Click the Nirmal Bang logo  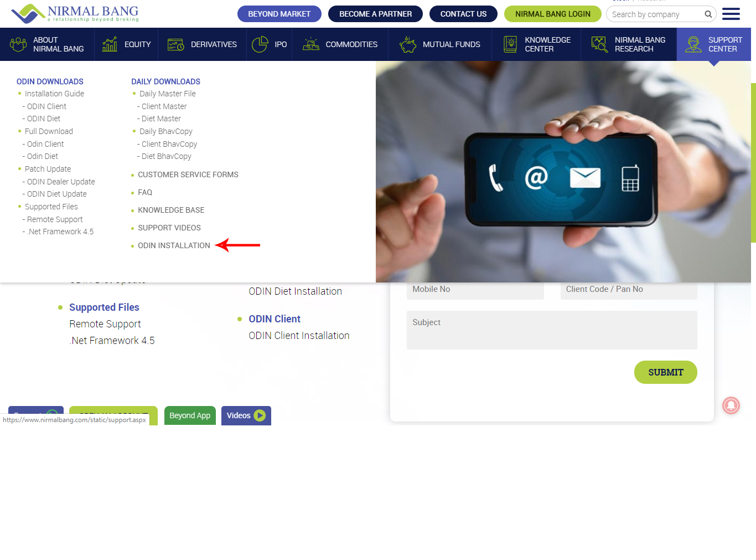75,13
